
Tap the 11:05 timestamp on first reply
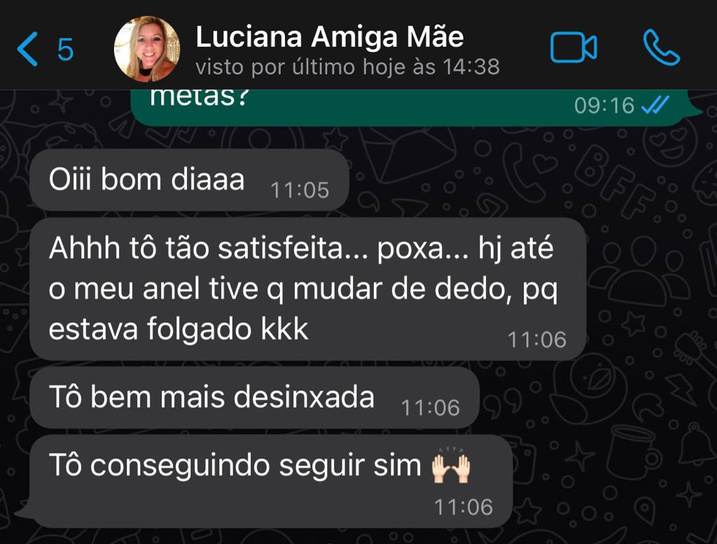(300, 190)
